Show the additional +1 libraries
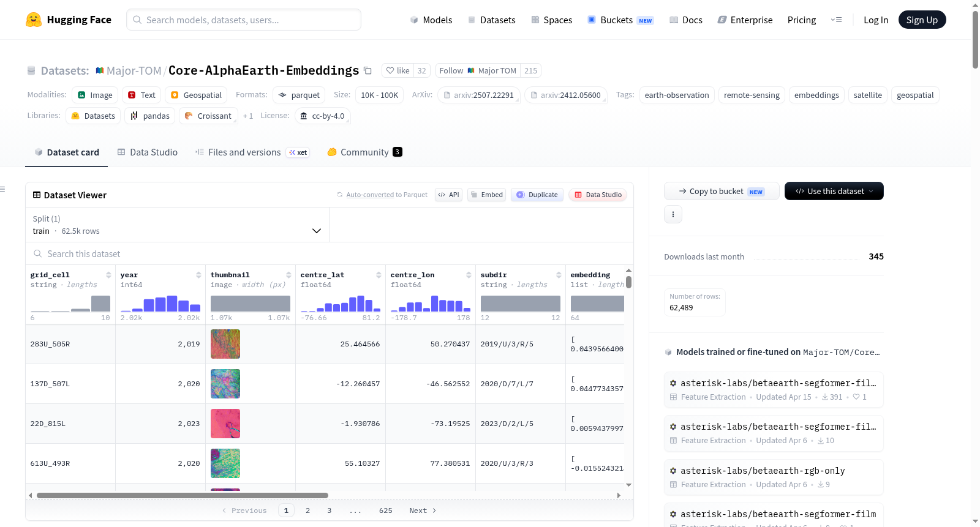 coord(248,116)
